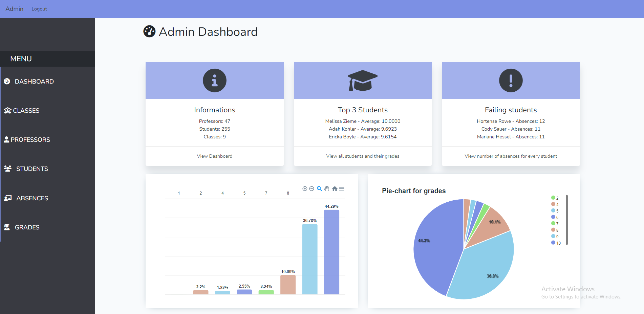Select the Dashboard palette icon in the sidebar

[x=7, y=81]
